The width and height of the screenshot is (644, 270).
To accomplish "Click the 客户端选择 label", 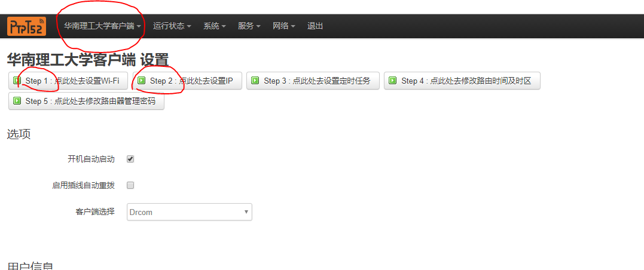I will click(95, 212).
